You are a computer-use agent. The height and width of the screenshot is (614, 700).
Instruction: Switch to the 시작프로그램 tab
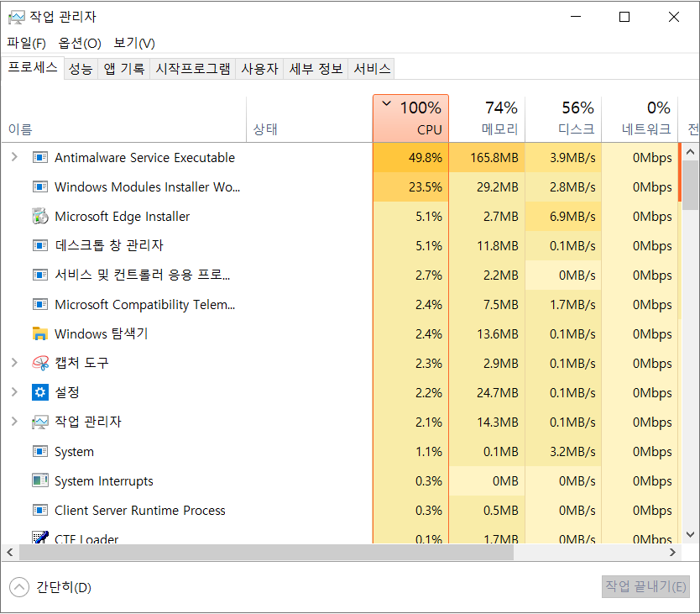(x=193, y=69)
